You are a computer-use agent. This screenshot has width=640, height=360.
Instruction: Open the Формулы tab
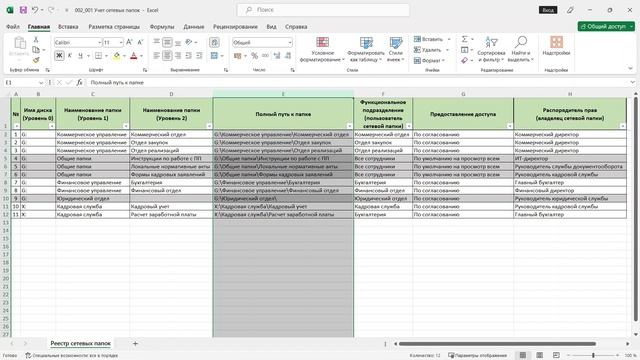162,27
